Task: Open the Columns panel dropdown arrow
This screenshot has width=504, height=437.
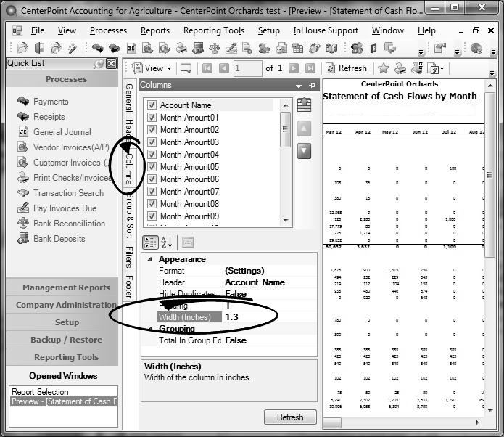Action: tap(299, 86)
